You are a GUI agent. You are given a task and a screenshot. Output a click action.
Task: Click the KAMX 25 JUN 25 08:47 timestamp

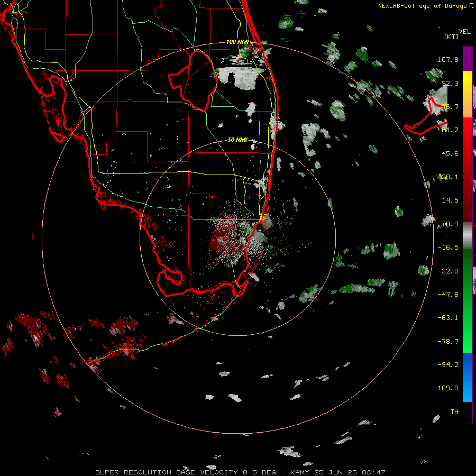tap(337, 472)
